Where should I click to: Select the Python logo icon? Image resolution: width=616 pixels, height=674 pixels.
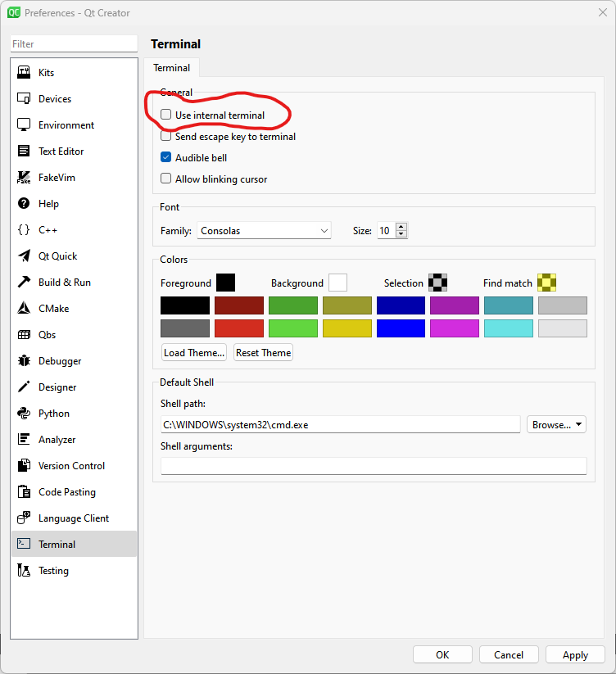[24, 413]
